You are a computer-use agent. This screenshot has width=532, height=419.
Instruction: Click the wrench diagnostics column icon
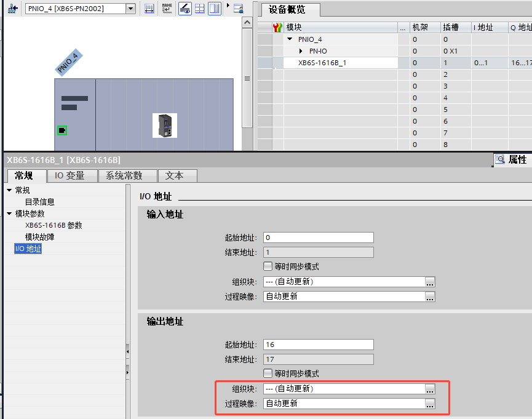(x=277, y=27)
